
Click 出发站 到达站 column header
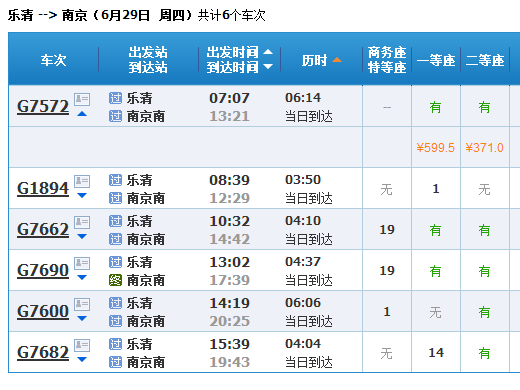point(148,60)
